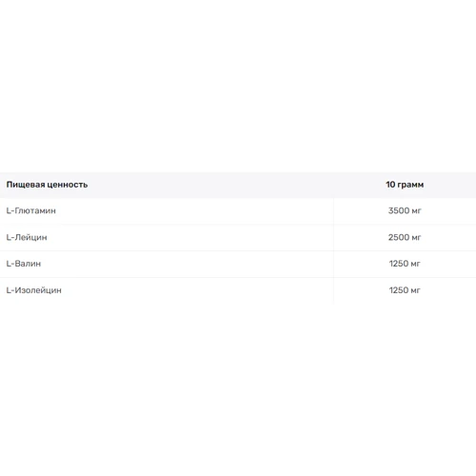Viewport: 476px width, 476px height.
Task: Click the "мг" unit beside 2500
Action: 416,238
